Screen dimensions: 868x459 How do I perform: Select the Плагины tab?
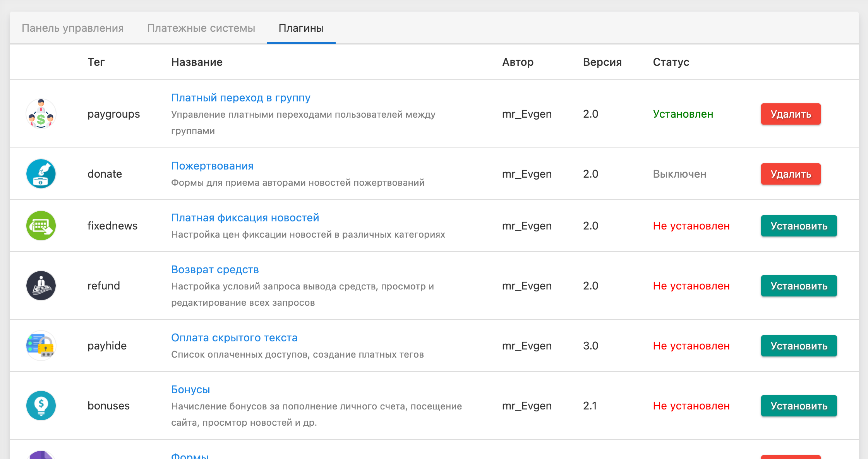tap(301, 28)
